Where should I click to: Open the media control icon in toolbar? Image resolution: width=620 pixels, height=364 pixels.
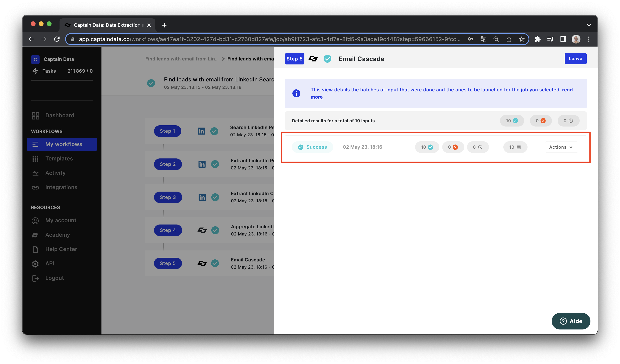(550, 39)
